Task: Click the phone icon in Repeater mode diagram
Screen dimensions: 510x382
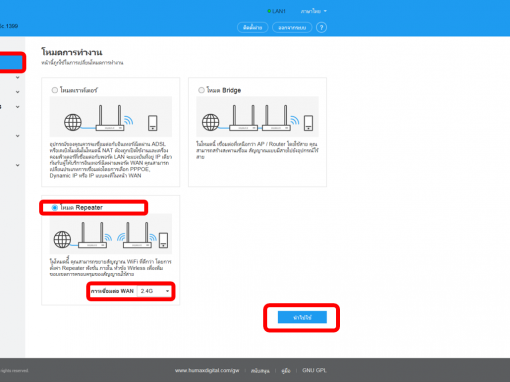Action: 163,240
